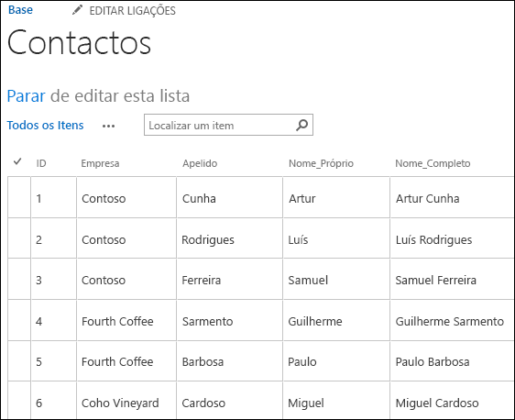Click ID cell with value 4
This screenshot has width=515, height=420.
(54, 320)
